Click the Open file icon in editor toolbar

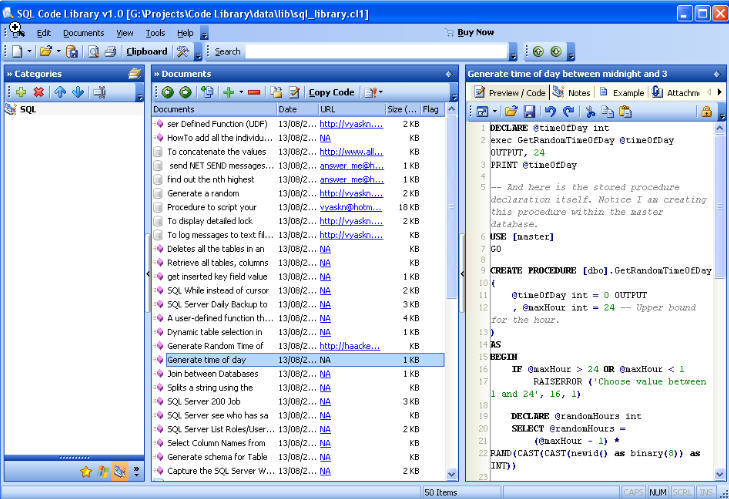[511, 112]
